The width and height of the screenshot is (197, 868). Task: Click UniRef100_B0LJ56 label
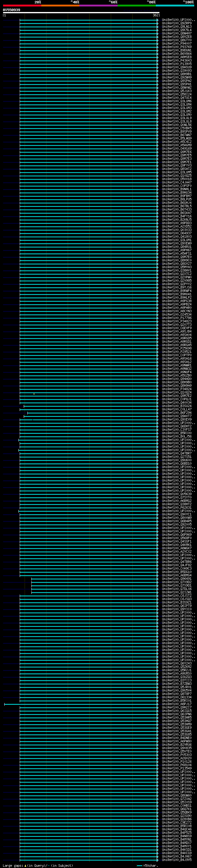(x=176, y=437)
